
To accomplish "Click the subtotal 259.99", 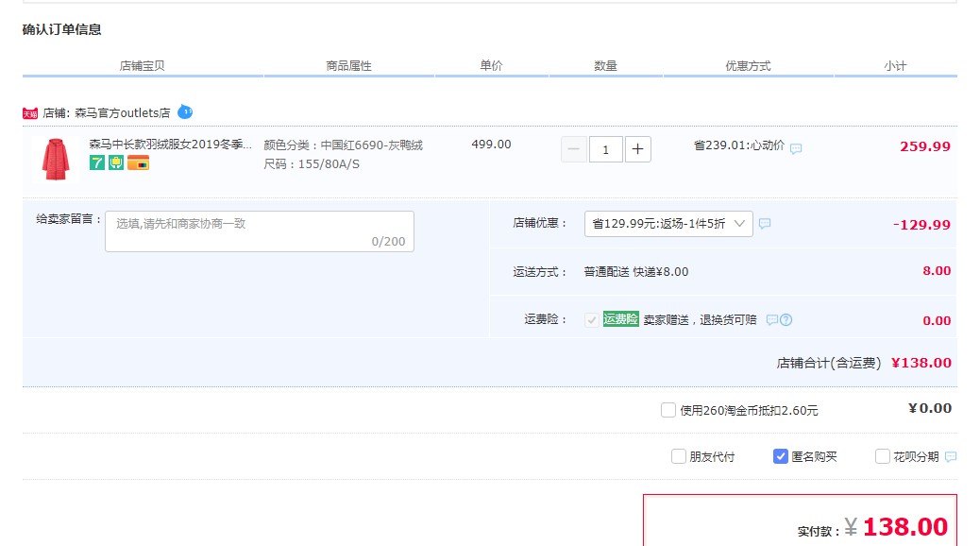I will click(925, 146).
